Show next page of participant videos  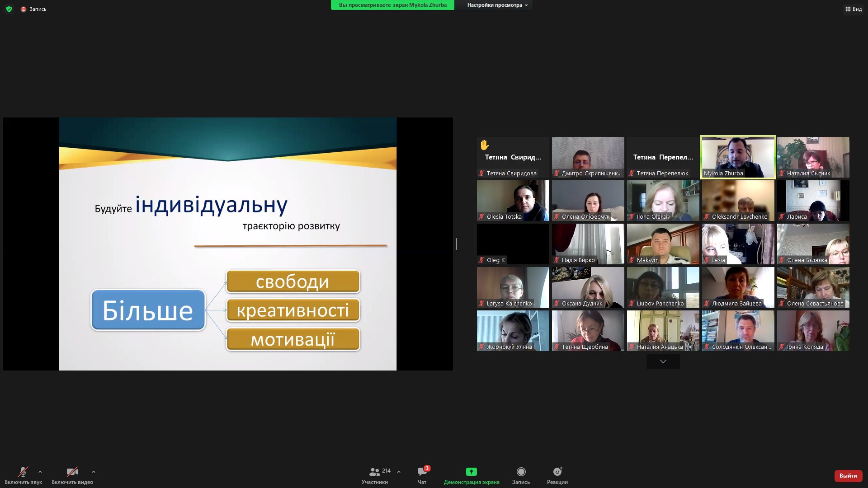[x=663, y=361]
